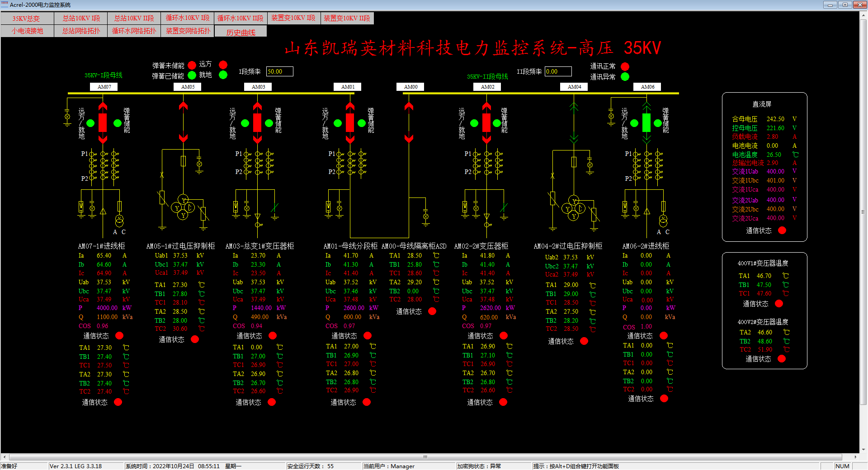This screenshot has width=868, height=470.
Task: Click the red AM03 circuit breaker symbol
Action: (x=257, y=122)
